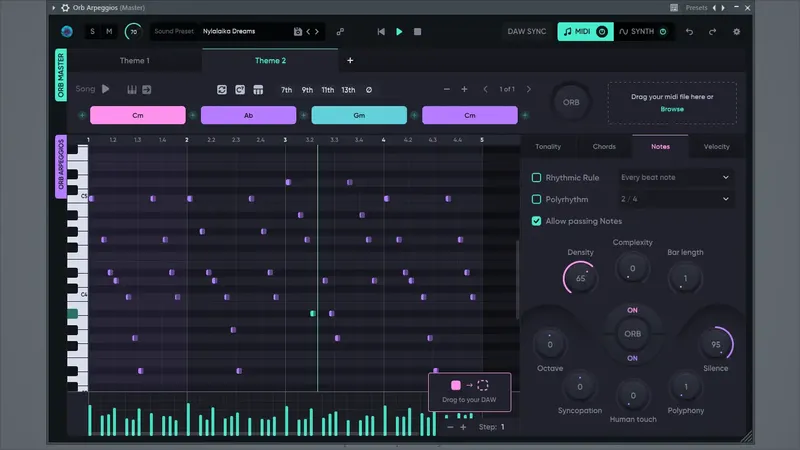
Task: Go to the previous chord page
Action: tap(485, 89)
